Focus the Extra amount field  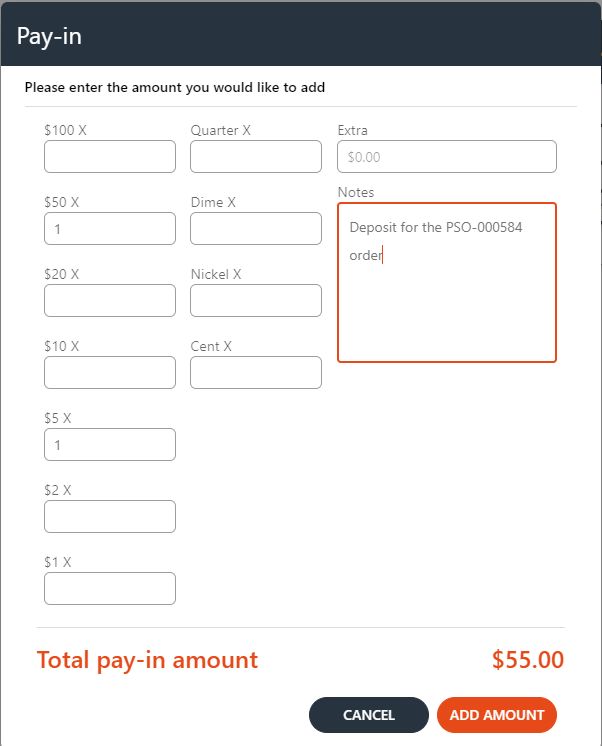447,157
